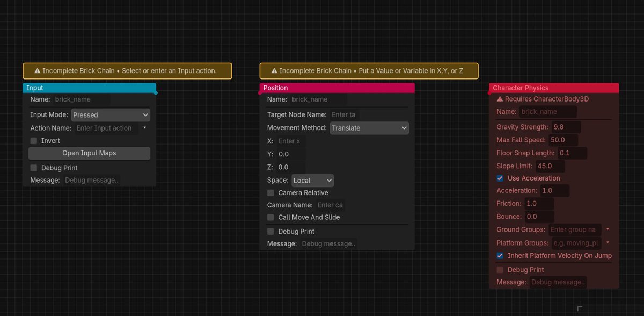The image size is (644, 316).
Task: Focus the Ground Groups text field
Action: pos(575,229)
